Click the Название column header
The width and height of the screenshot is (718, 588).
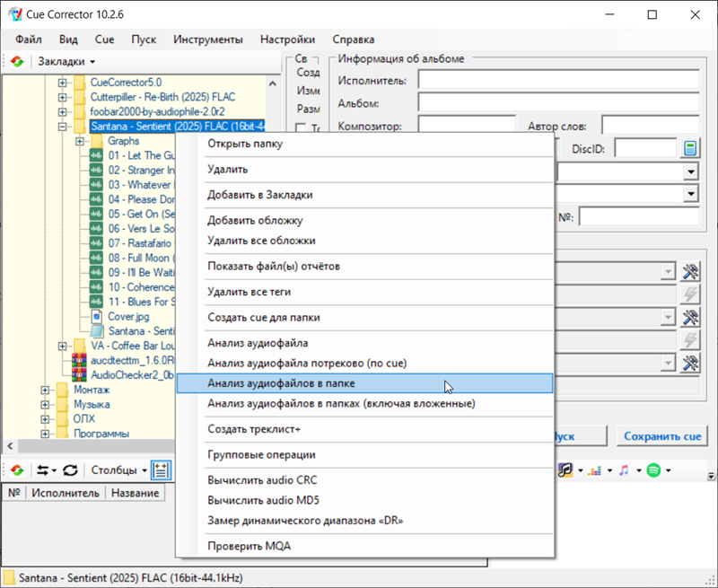(x=136, y=493)
